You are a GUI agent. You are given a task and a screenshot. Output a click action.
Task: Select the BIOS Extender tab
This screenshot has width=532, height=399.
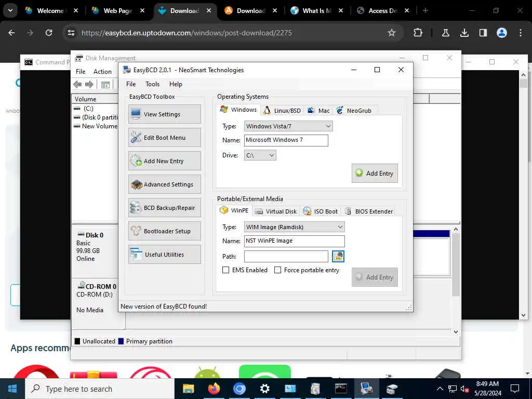tap(369, 211)
